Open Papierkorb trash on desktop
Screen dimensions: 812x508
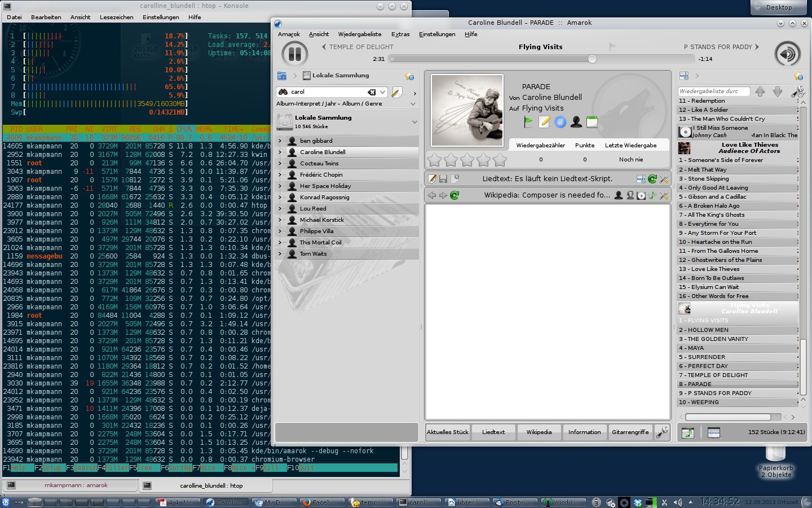[x=776, y=462]
